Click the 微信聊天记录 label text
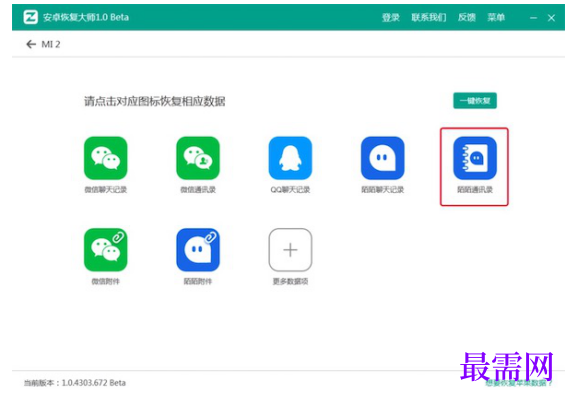This screenshot has height=398, width=572. [105, 190]
